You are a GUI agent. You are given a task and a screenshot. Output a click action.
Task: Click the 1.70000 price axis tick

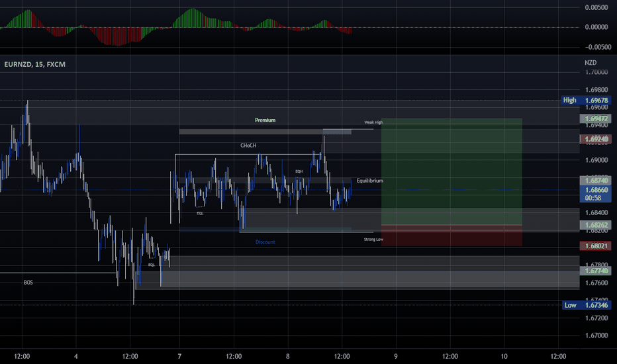[x=596, y=72]
